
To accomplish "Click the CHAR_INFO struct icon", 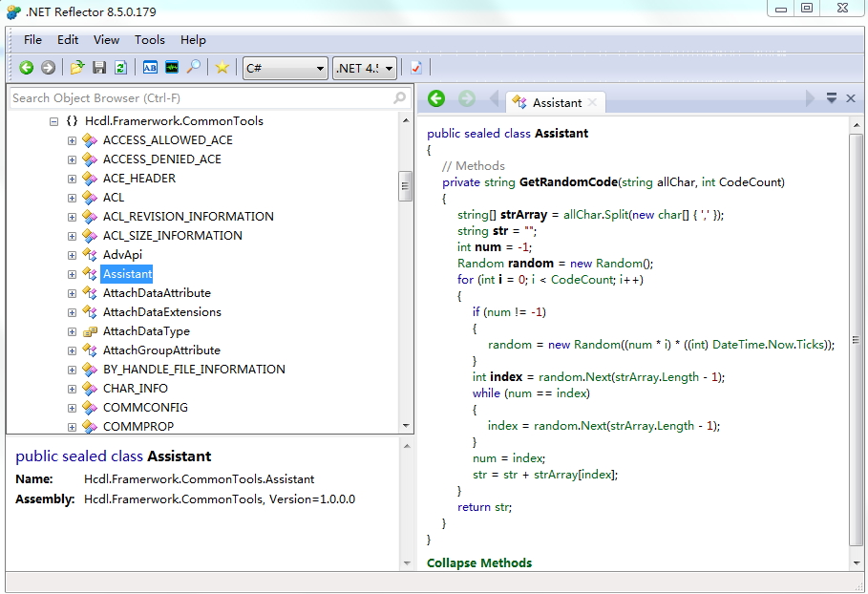I will click(x=90, y=389).
